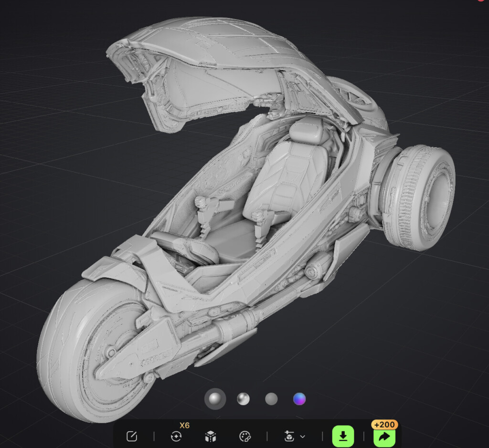Open the edit pencil tool
This screenshot has height=448, width=489.
click(x=132, y=436)
